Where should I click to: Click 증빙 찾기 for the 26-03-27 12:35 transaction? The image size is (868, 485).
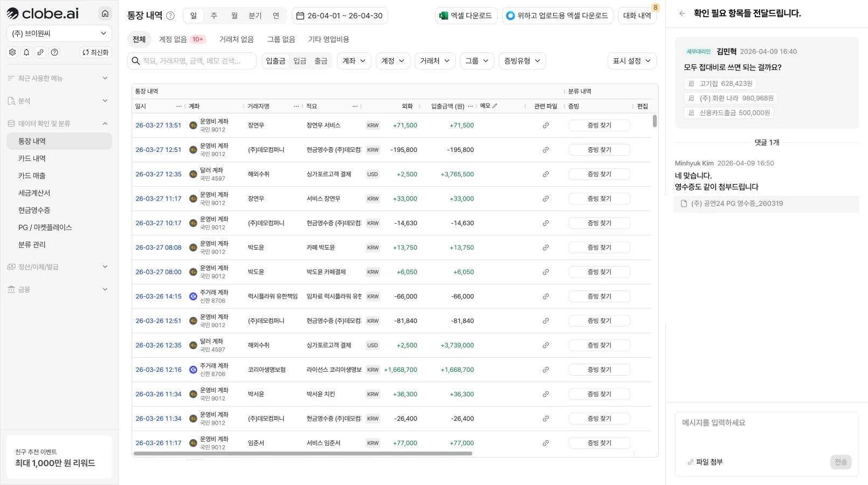[599, 175]
